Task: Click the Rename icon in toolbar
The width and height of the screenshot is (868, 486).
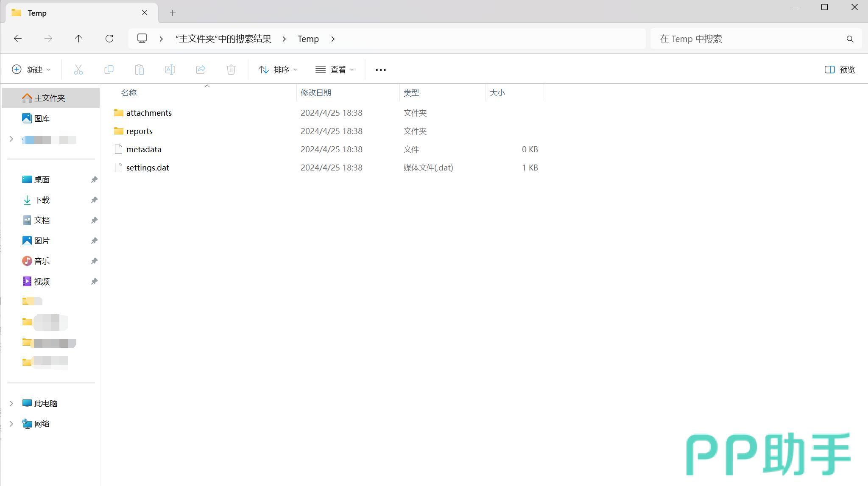Action: pyautogui.click(x=170, y=70)
